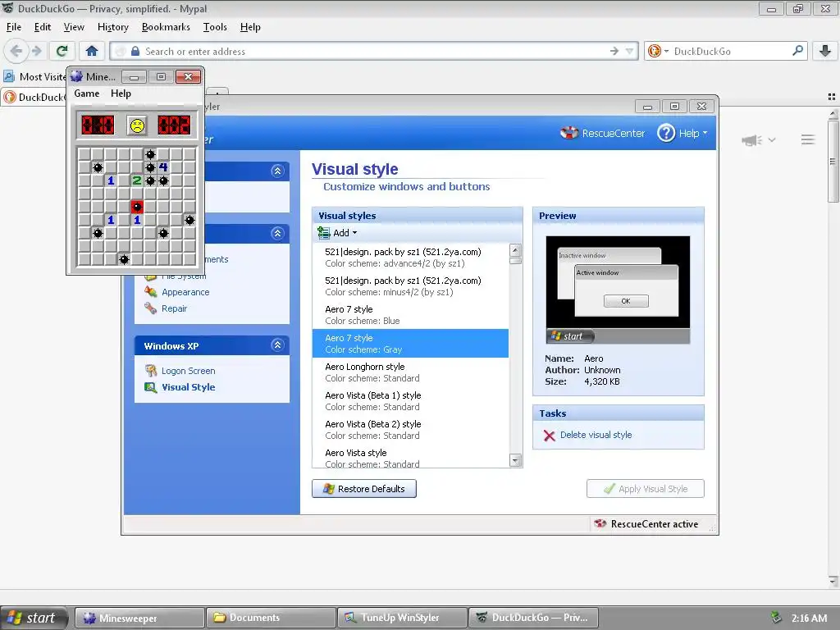840x630 pixels.
Task: Collapse the top sidebar section chevron
Action: pyautogui.click(x=277, y=171)
